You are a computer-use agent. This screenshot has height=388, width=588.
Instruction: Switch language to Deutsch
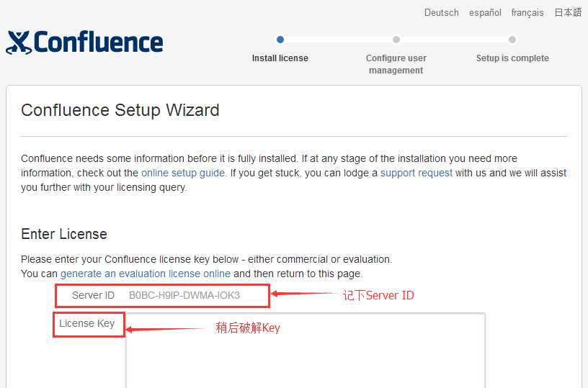tap(442, 13)
